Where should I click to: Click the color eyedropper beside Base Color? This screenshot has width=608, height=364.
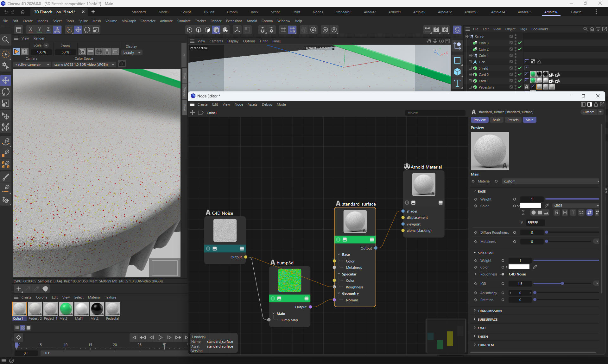(x=547, y=206)
